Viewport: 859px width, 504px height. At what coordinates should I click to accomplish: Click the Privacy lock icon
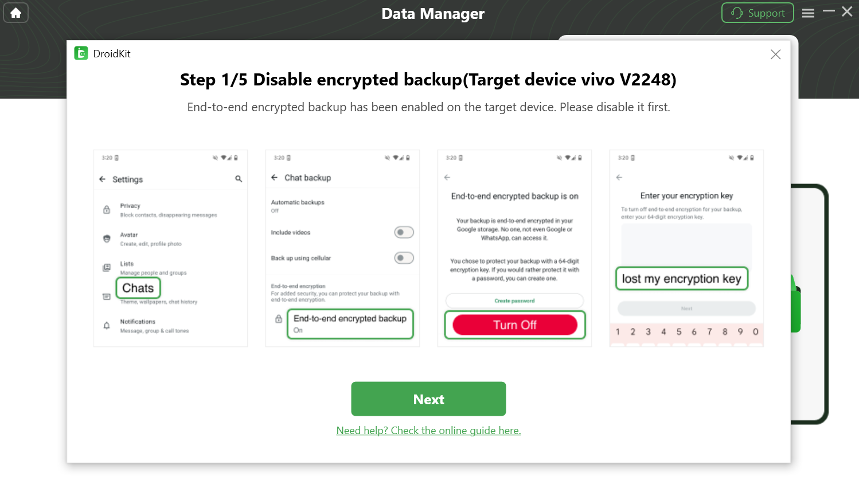pos(106,209)
